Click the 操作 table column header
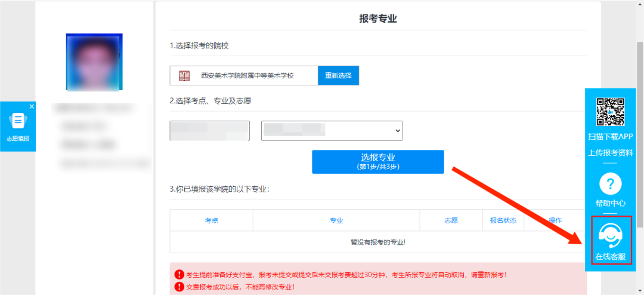Viewport: 644px width, 295px height. 555,220
